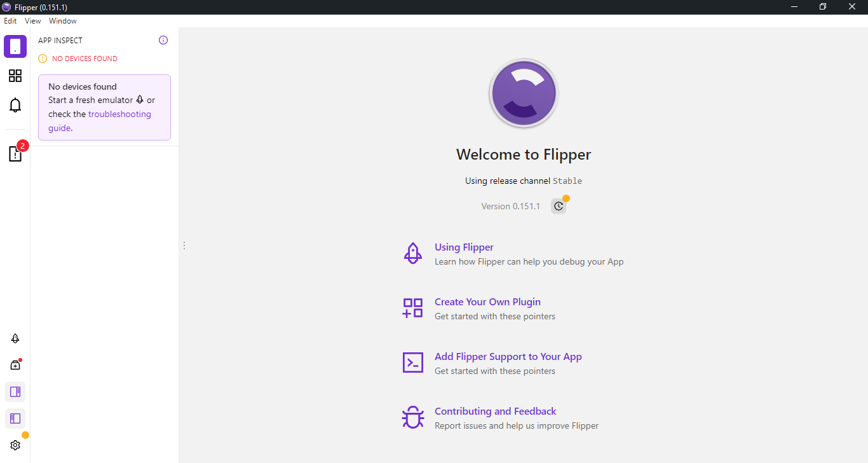
Task: Open the notifications bell icon
Action: (x=15, y=105)
